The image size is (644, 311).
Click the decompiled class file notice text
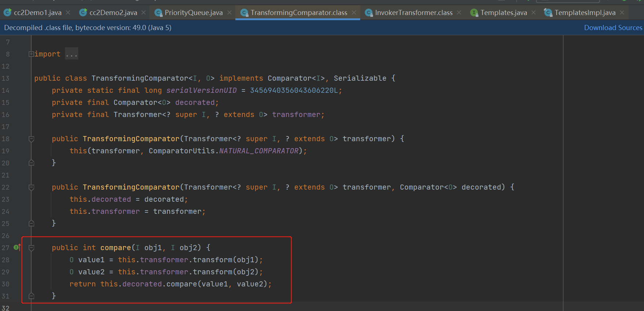(88, 28)
